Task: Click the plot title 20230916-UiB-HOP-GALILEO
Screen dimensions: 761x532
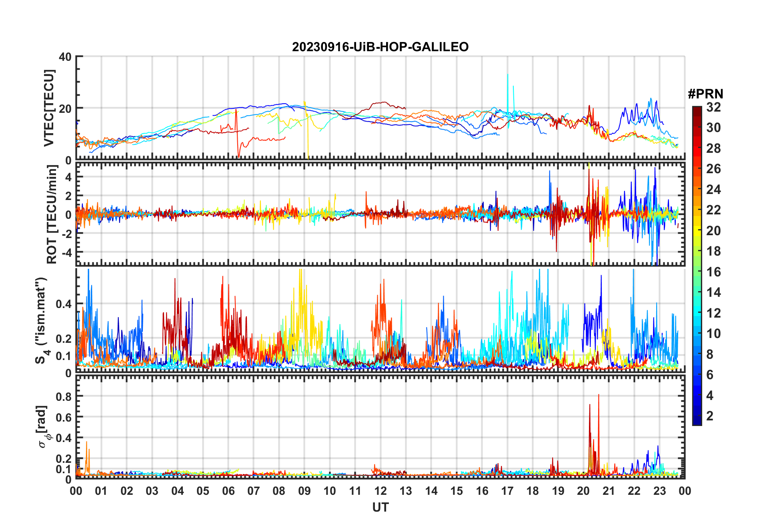Action: tap(380, 47)
